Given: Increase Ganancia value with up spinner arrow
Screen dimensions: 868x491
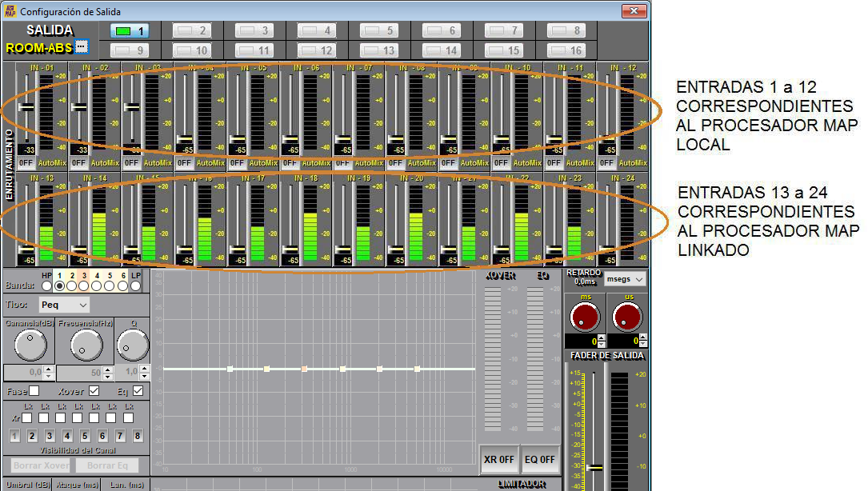Looking at the screenshot, I should coord(49,369).
